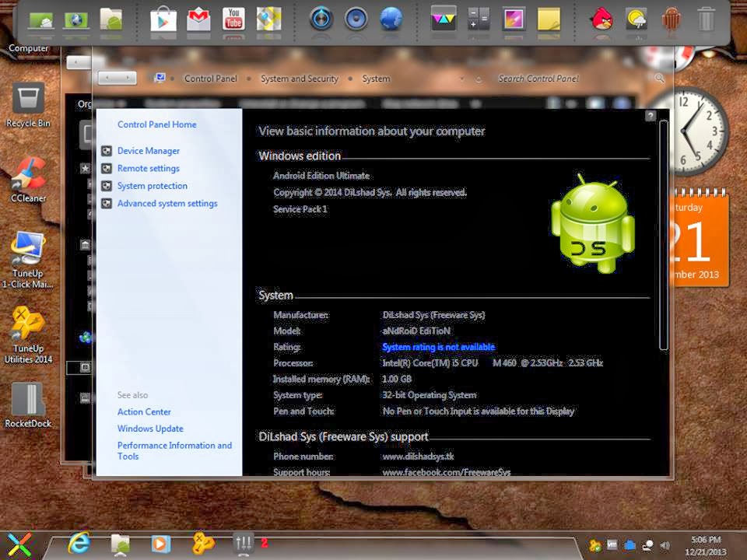Open Performance Information and Tools link
This screenshot has width=747, height=560.
[x=174, y=450]
